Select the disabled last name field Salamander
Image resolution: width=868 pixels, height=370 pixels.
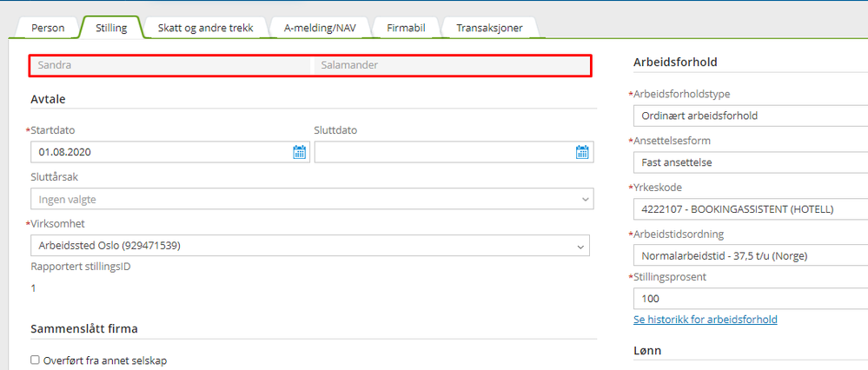(451, 65)
